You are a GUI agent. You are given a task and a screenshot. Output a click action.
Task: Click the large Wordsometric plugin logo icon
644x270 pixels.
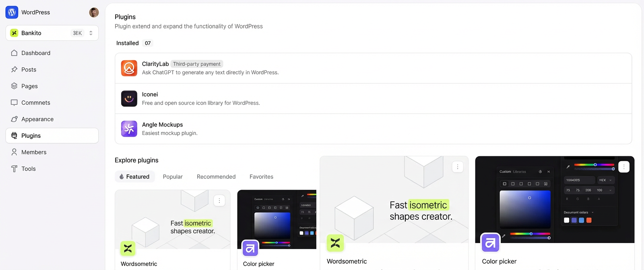[x=335, y=243]
